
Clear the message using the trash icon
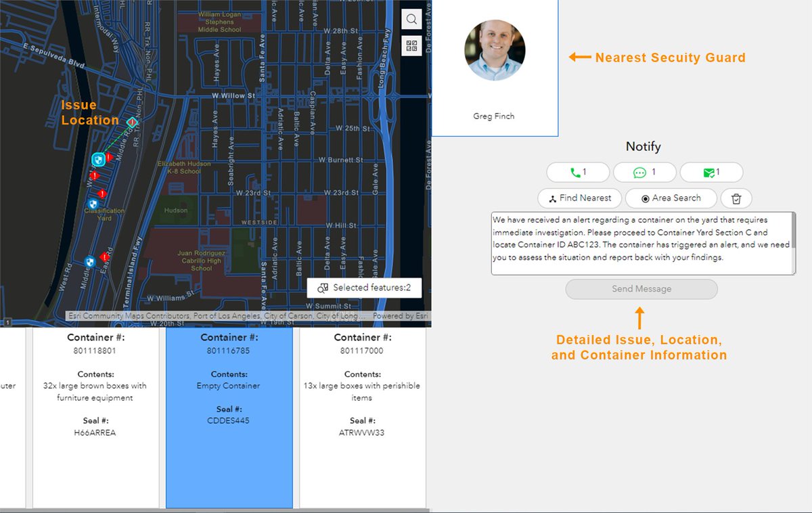click(736, 198)
